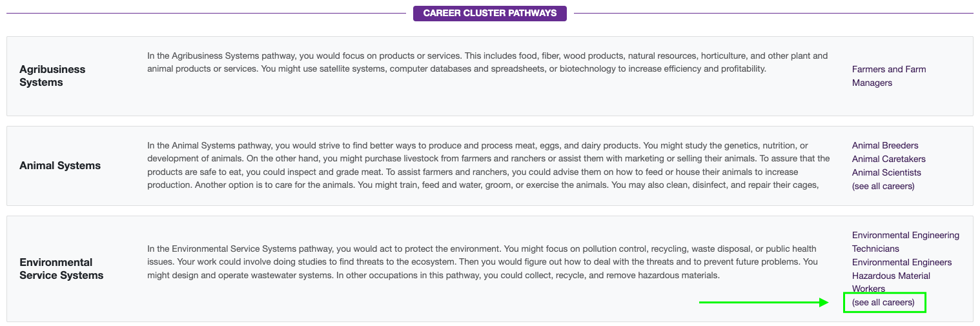
Task: Select the Agribusiness Systems pathway heading
Action: (x=52, y=76)
